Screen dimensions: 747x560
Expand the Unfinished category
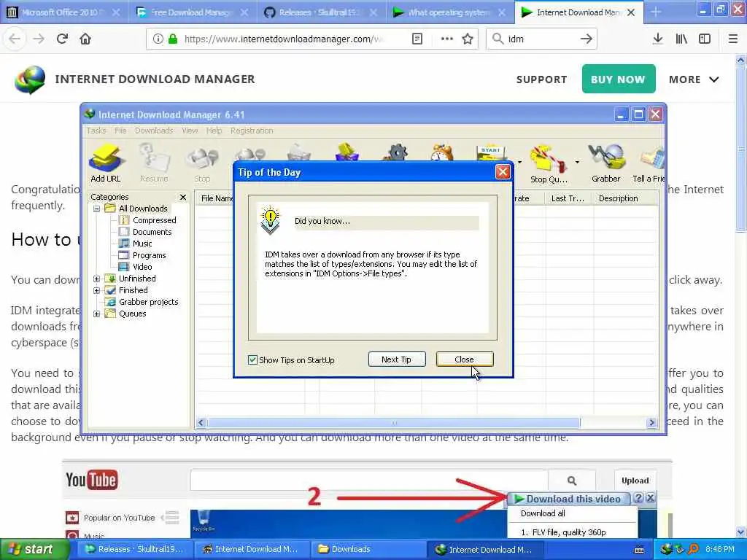[97, 279]
